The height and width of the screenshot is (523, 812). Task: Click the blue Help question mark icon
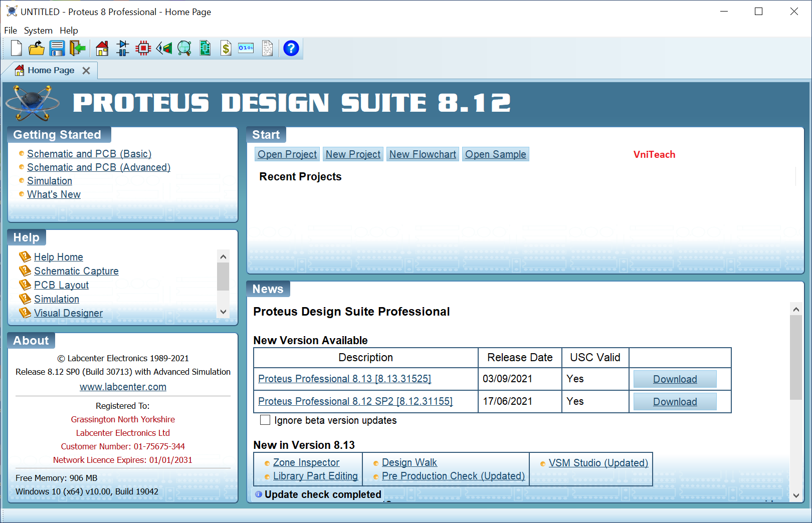click(x=291, y=48)
